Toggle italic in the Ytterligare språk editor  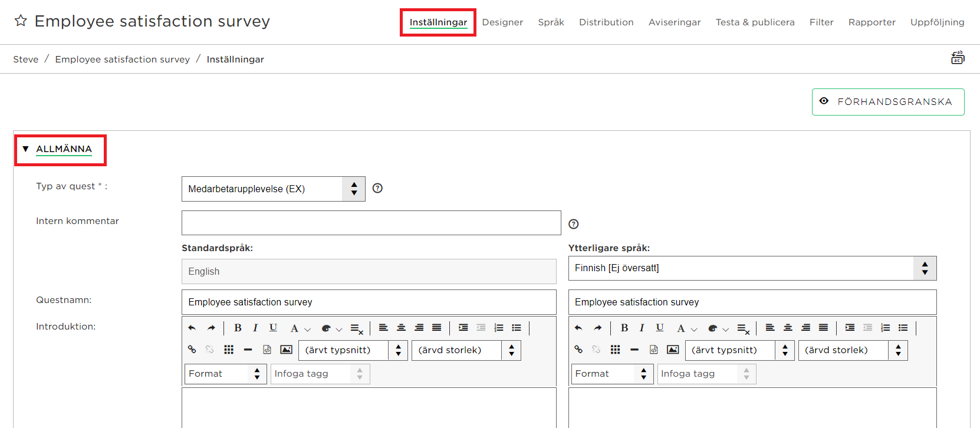[x=642, y=328]
